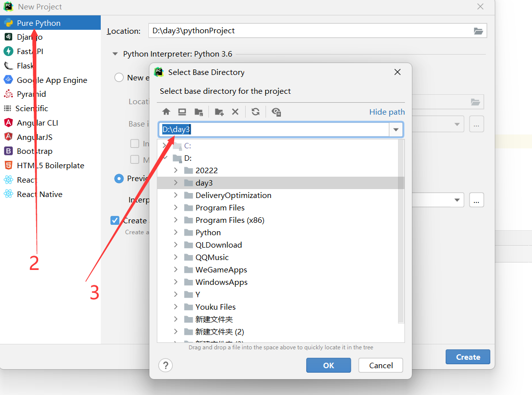Toggle show hidden files icon
This screenshot has width=532, height=395.
pos(276,112)
